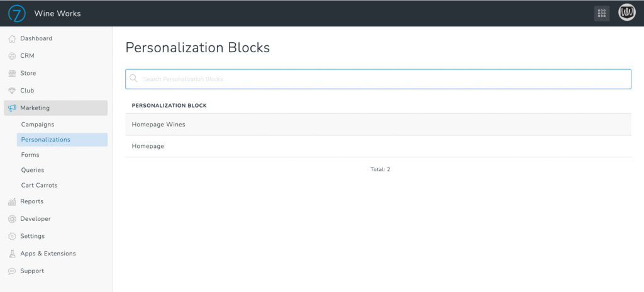Screen dimensions: 644x292
Task: Collapse the Marketing menu
Action: click(x=56, y=108)
